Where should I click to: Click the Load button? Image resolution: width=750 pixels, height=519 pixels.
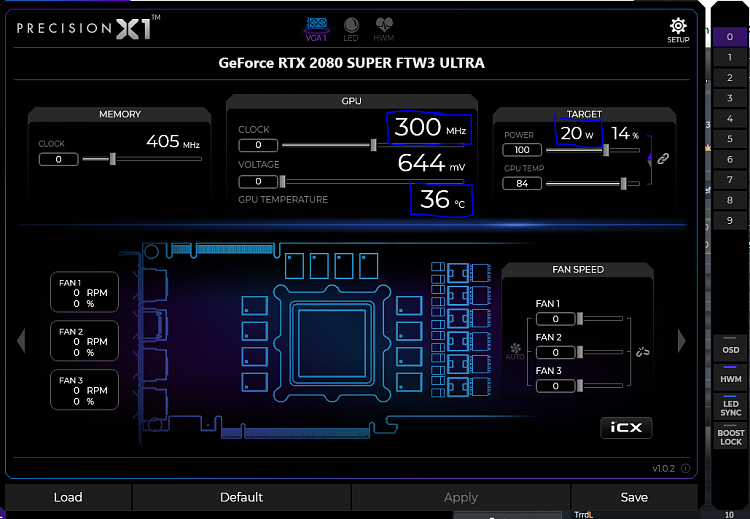pyautogui.click(x=68, y=497)
